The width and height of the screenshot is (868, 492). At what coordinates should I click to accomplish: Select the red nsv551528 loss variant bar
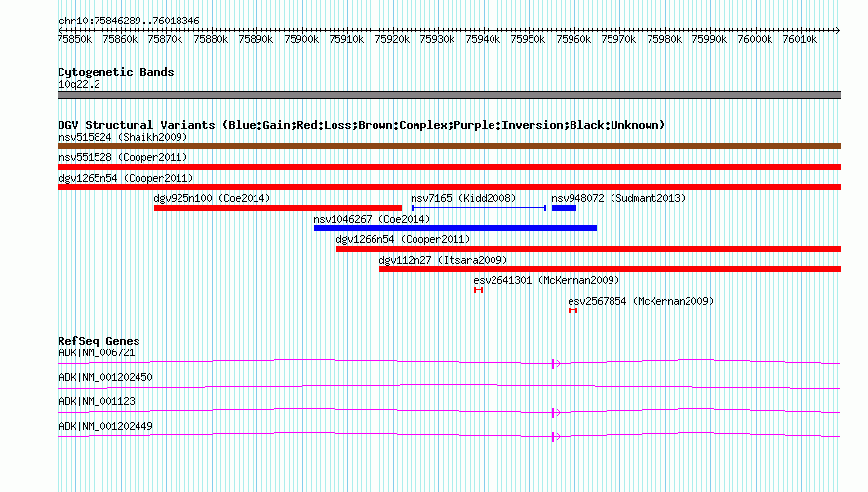449,167
